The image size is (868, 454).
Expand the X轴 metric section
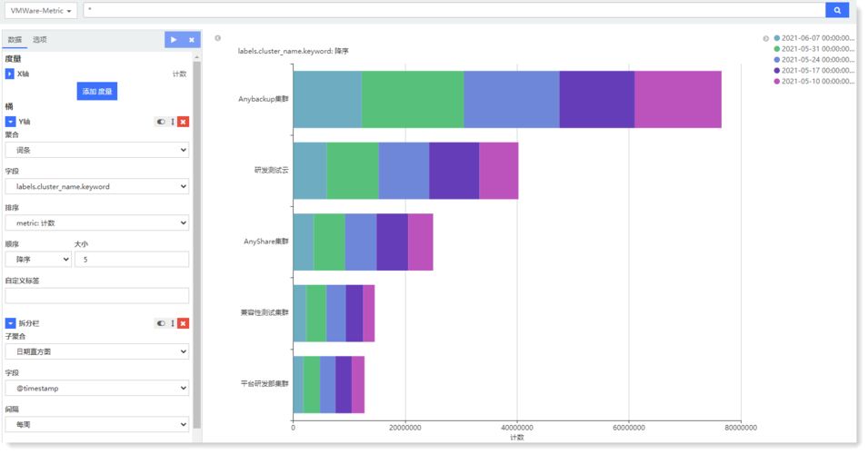(10, 74)
